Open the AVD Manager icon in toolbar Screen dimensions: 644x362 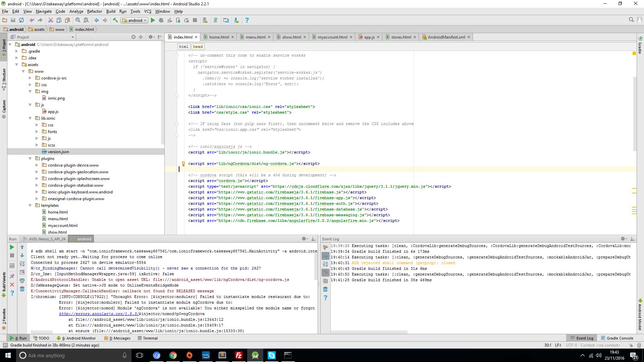tap(205, 20)
